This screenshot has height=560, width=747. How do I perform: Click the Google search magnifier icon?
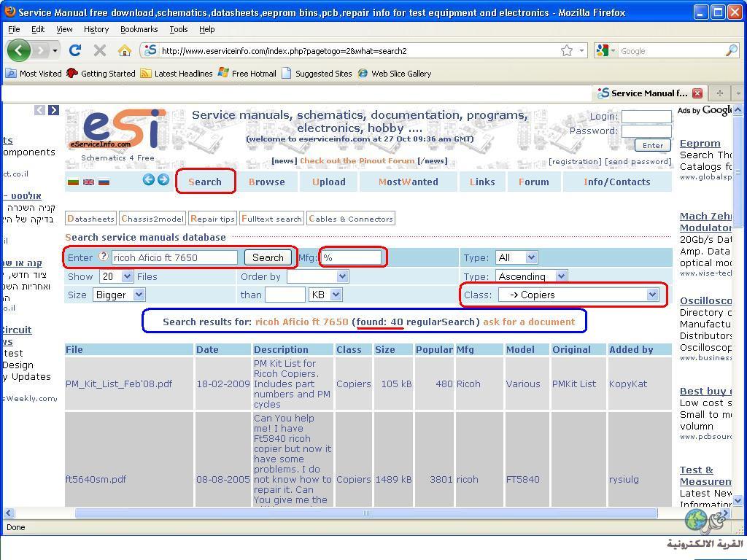coord(731,50)
